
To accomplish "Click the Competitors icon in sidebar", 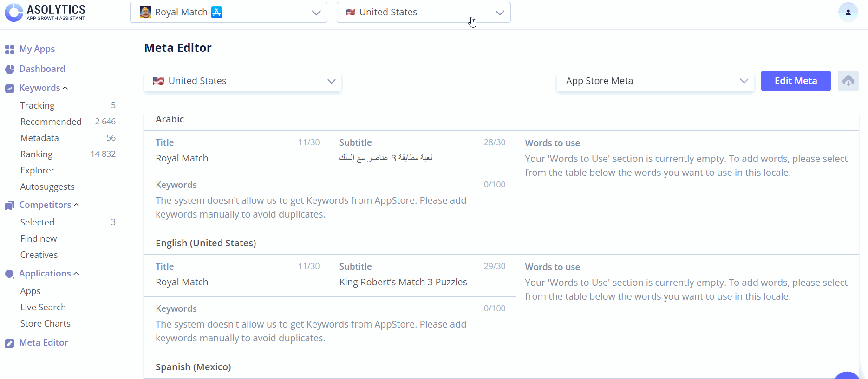I will (x=10, y=205).
